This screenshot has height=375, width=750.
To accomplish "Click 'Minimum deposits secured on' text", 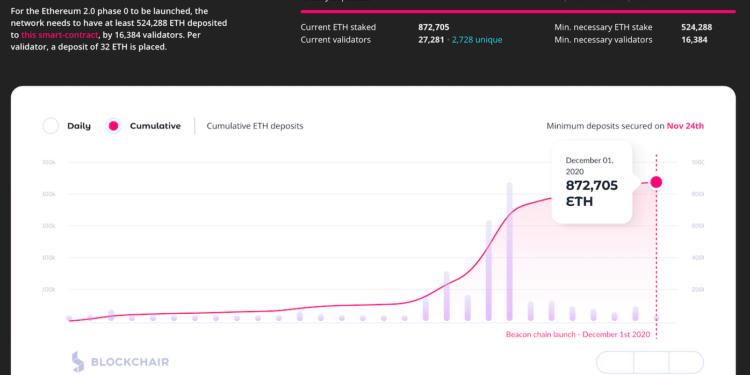I will 606,126.
